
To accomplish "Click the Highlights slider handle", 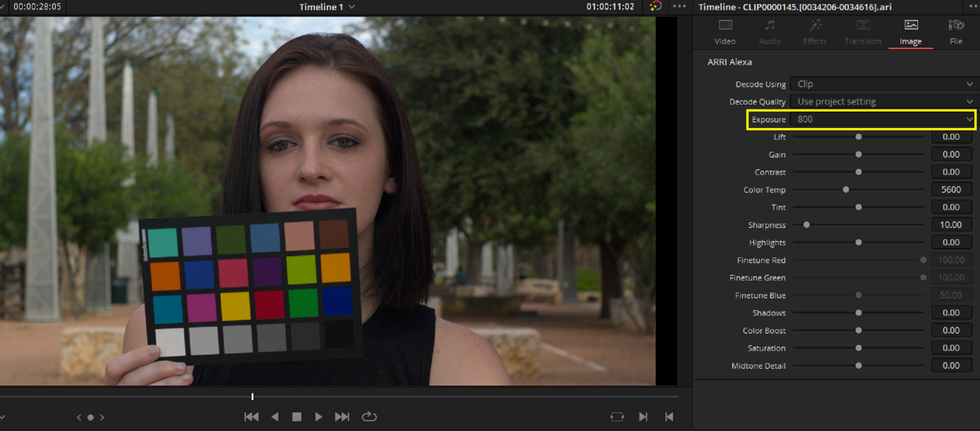I will tap(859, 243).
